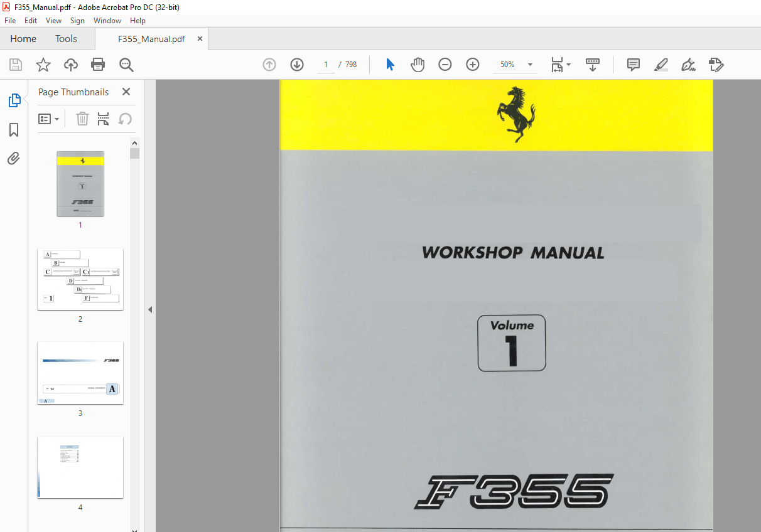761x532 pixels.
Task: Open the Sign document tool
Action: [689, 65]
